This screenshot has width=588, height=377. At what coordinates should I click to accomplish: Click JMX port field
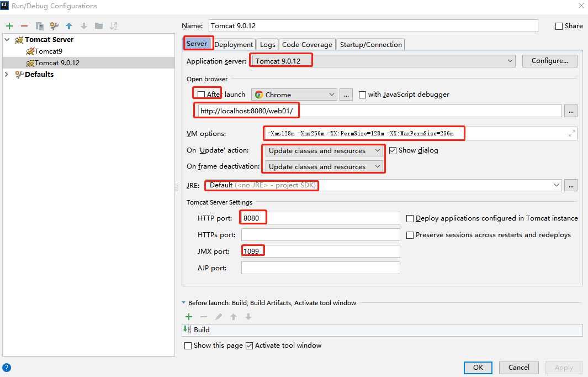[321, 251]
